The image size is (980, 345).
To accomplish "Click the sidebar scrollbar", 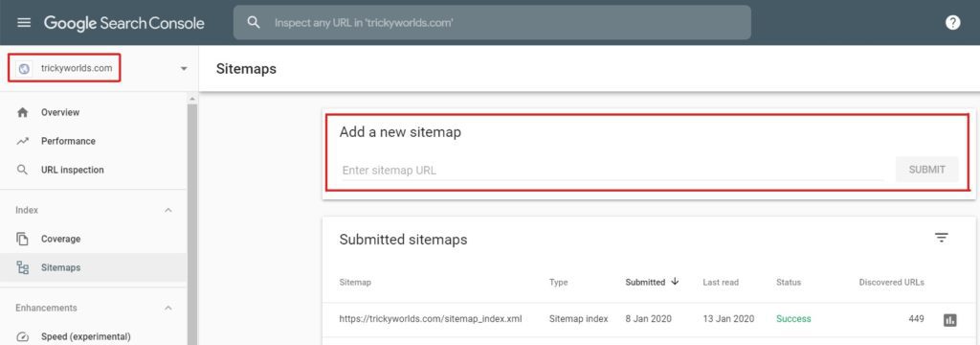I will point(191,225).
